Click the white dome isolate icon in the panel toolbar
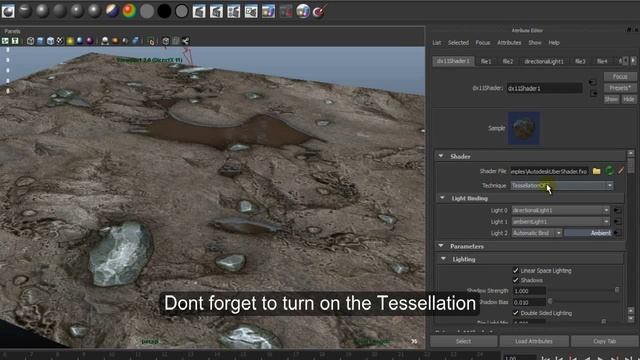 coord(105,41)
